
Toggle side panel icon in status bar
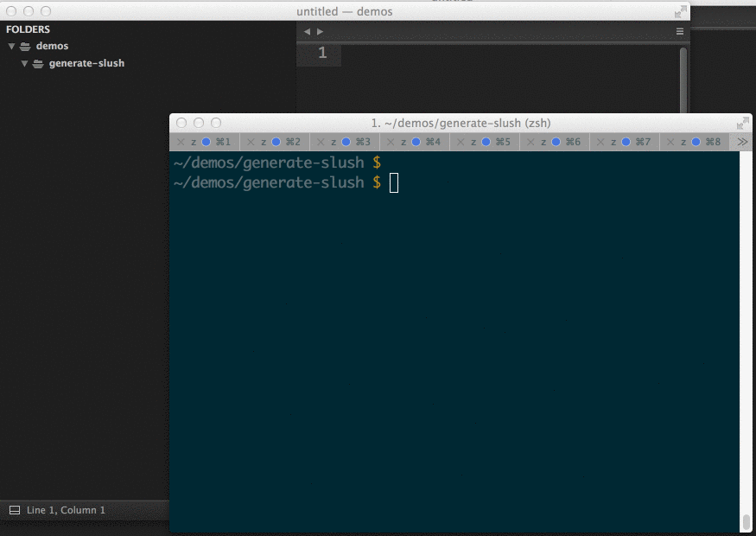pyautogui.click(x=15, y=510)
